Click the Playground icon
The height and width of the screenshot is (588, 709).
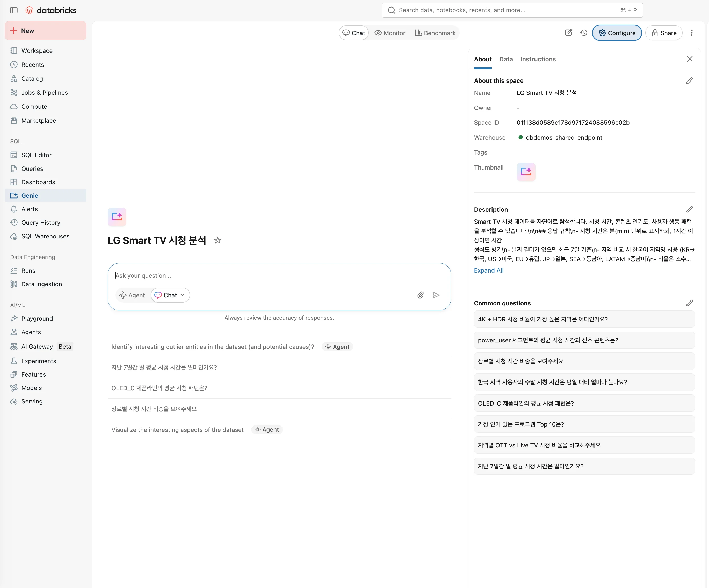pos(14,319)
